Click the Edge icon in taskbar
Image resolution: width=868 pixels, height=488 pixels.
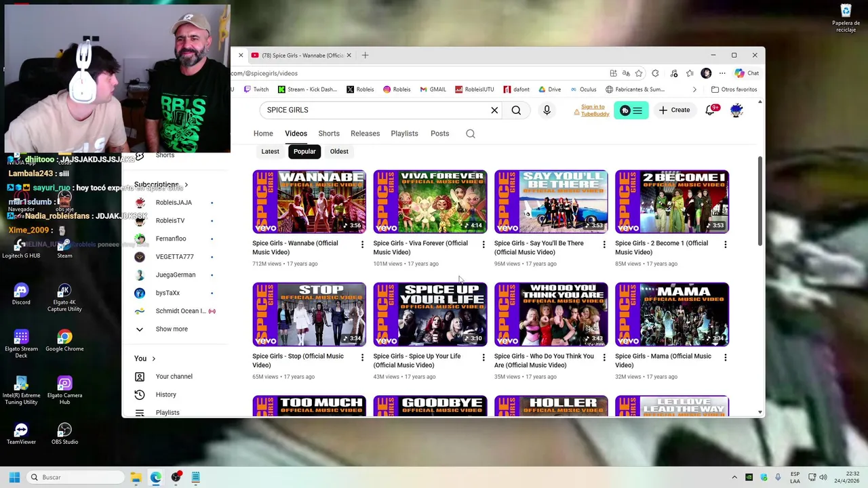[156, 477]
